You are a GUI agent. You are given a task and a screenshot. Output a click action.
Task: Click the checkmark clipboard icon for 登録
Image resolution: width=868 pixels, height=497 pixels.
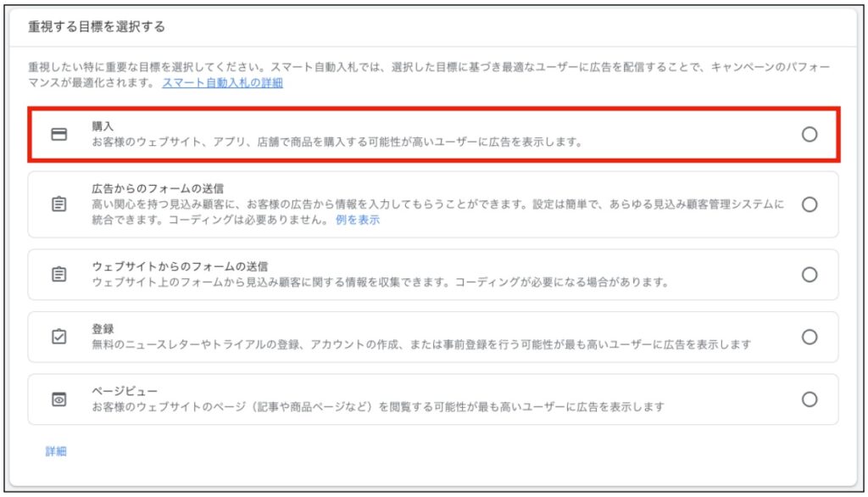tap(58, 337)
